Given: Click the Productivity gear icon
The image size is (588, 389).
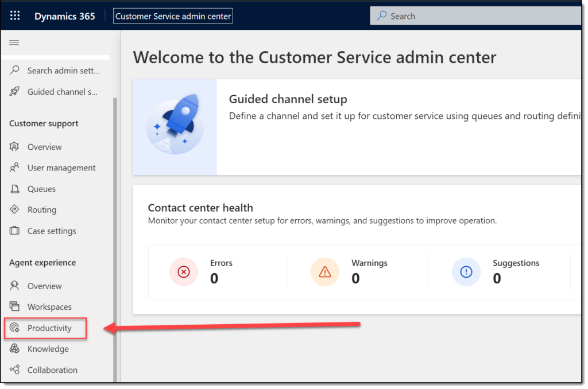Looking at the screenshot, I should tap(14, 328).
